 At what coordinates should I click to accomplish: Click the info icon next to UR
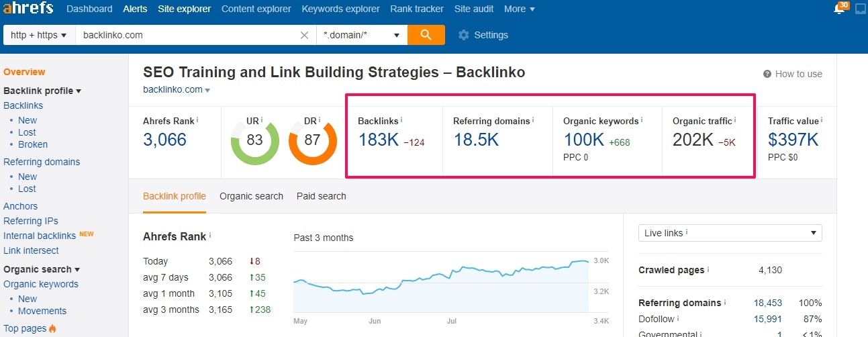pos(262,121)
